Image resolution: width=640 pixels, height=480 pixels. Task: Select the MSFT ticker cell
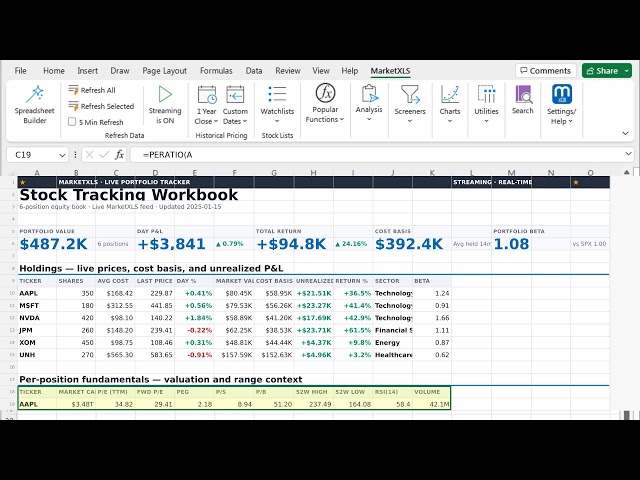coord(37,305)
